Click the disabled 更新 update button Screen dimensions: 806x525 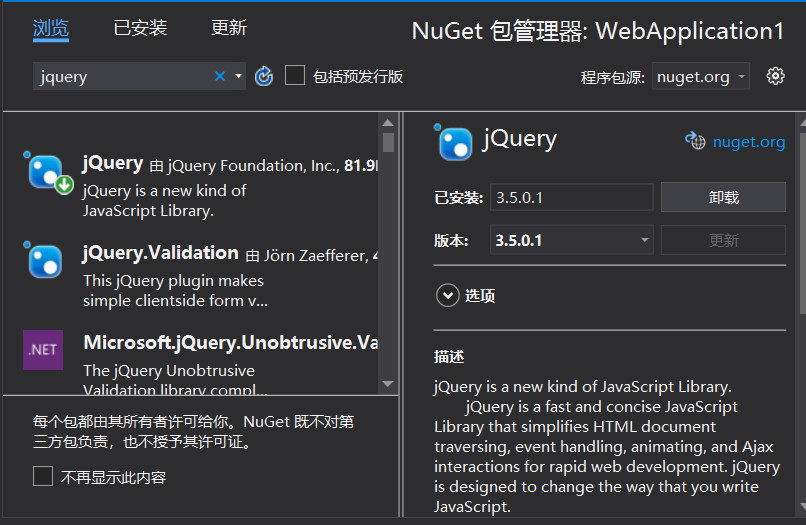pos(723,240)
